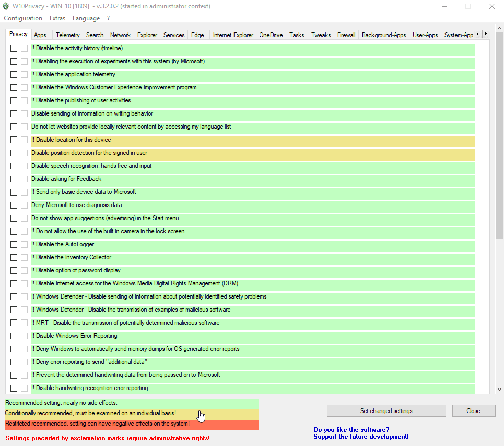504x446 pixels.
Task: Switch to the User-Apps tab
Action: pos(425,35)
